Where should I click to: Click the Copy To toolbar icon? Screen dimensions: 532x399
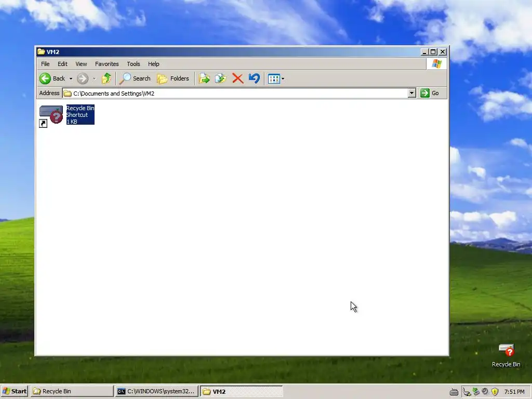pos(221,78)
